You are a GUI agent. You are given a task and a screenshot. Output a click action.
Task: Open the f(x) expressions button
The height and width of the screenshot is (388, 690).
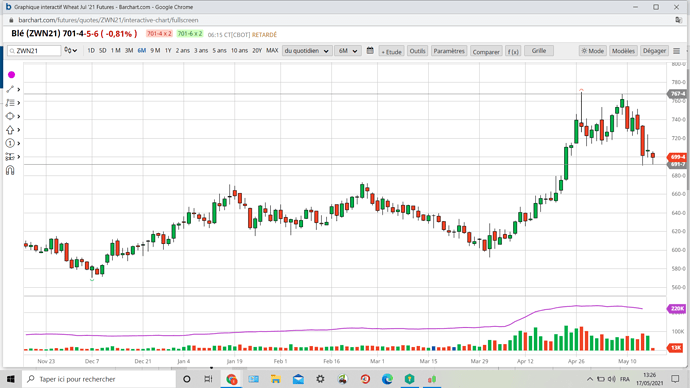513,51
